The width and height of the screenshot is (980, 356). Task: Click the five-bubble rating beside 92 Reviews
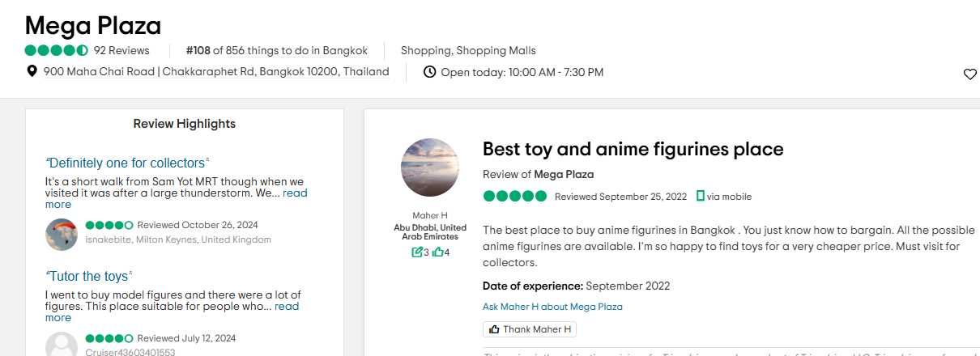click(56, 50)
